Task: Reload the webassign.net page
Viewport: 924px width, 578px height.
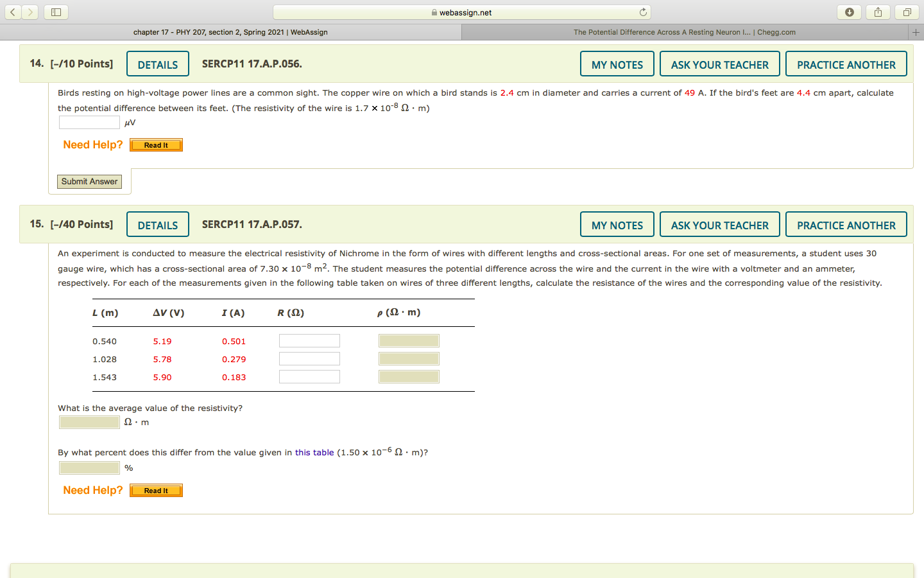Action: 644,12
